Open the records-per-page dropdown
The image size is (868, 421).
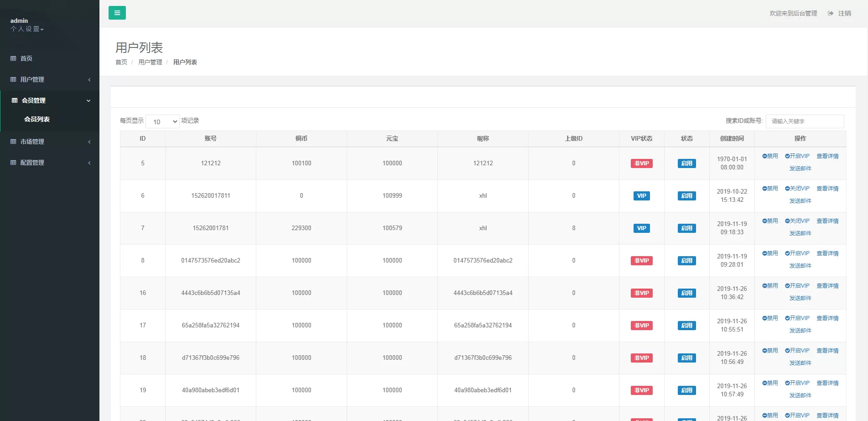point(162,121)
